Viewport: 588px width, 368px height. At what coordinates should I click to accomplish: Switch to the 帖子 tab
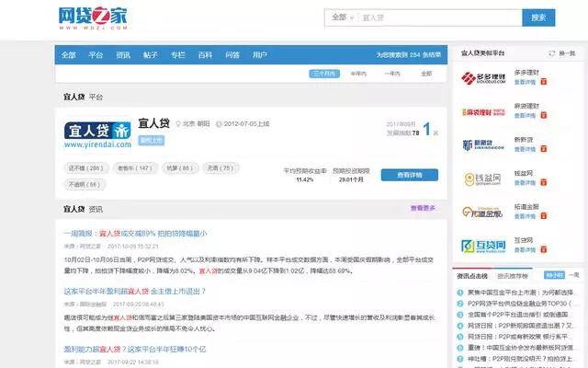coord(151,55)
